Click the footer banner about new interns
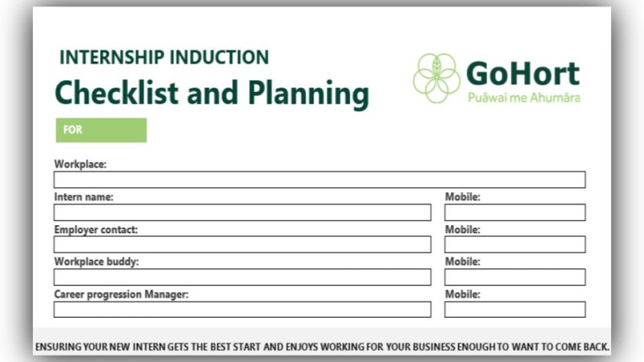This screenshot has width=644, height=362. tap(322, 347)
